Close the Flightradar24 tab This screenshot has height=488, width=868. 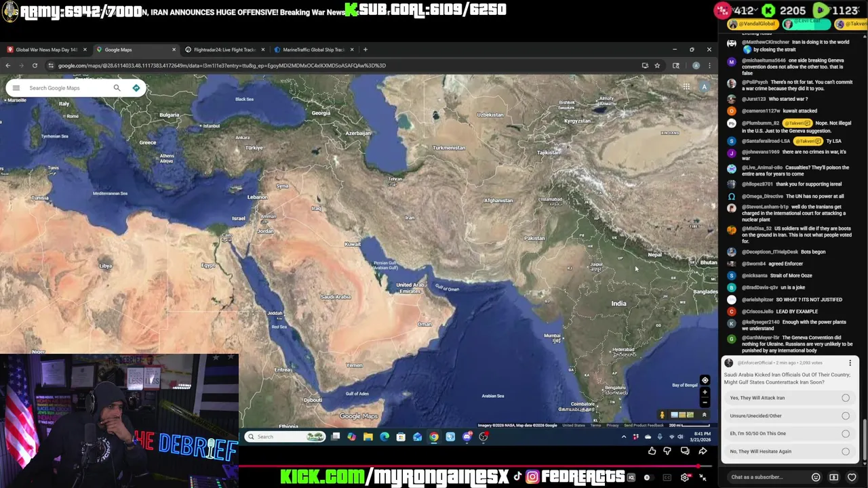point(262,49)
